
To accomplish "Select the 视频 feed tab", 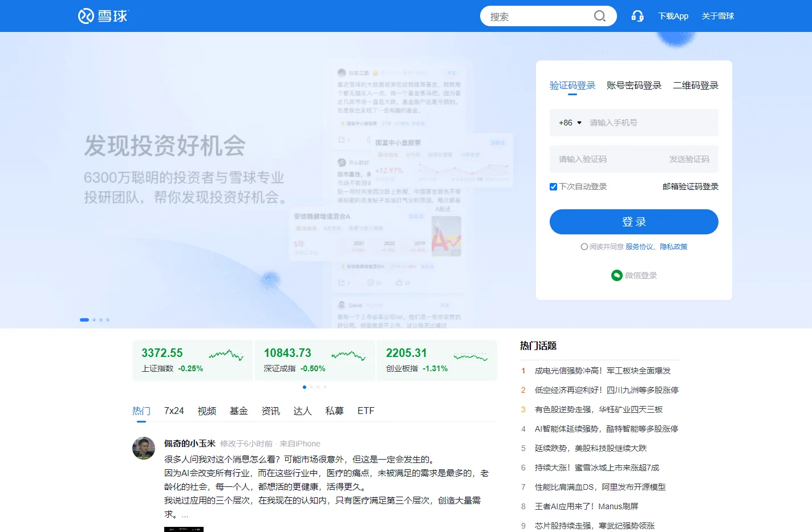I will pos(207,411).
